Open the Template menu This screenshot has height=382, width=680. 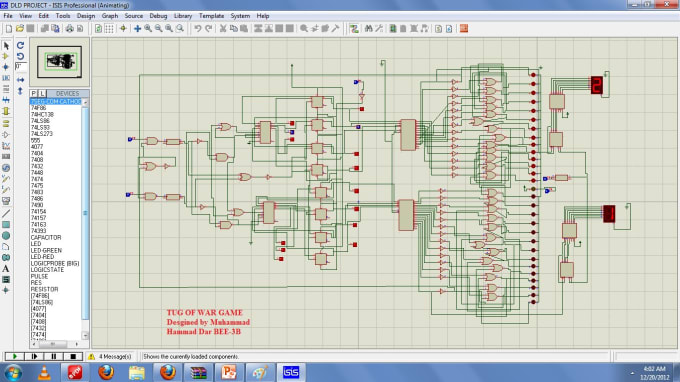pyautogui.click(x=211, y=16)
